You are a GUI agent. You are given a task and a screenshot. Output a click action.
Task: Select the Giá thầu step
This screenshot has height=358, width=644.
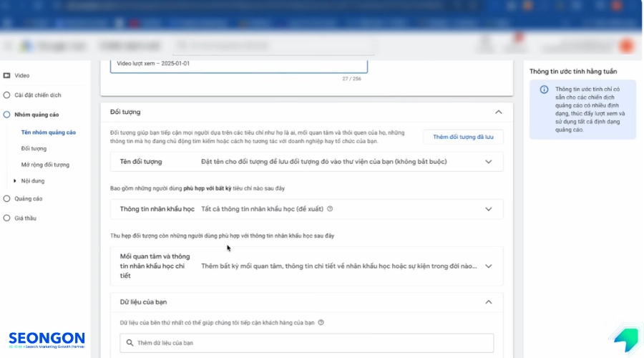20,218
